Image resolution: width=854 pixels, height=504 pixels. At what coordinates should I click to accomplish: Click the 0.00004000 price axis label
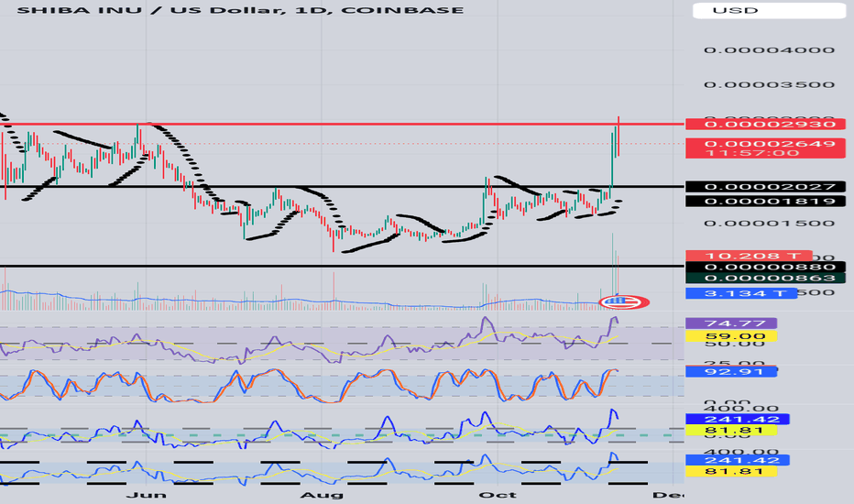(x=769, y=50)
